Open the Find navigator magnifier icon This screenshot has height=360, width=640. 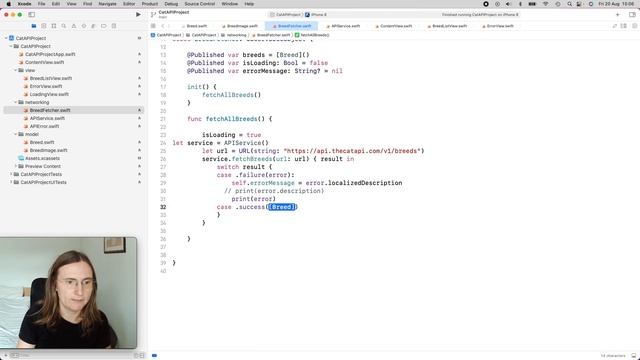(x=64, y=26)
